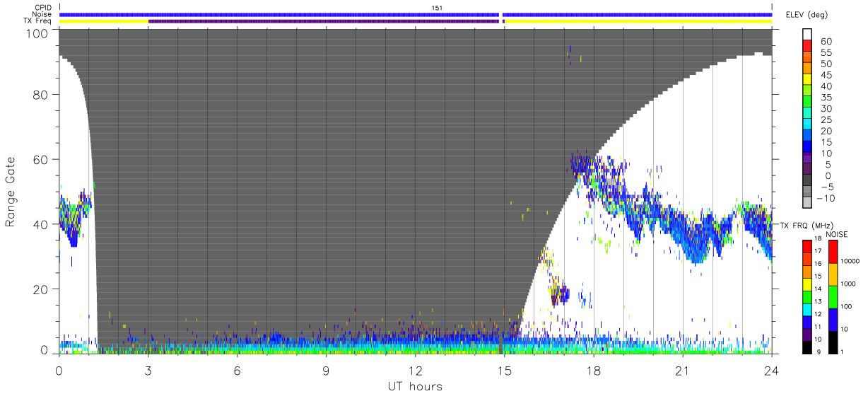This screenshot has height=401, width=868.
Task: Click the TX FRQ colorbar label 17
Action: (819, 251)
